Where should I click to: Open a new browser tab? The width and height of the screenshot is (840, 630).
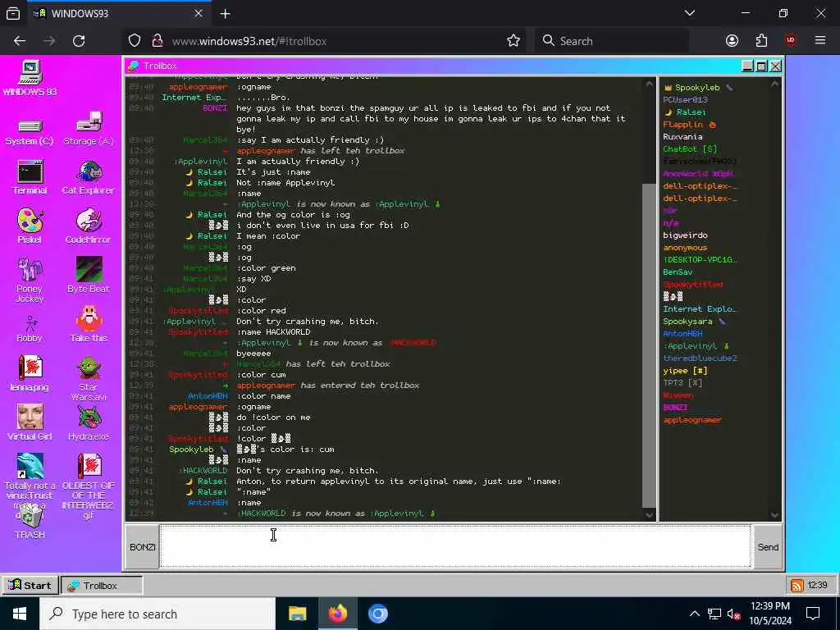pos(225,13)
